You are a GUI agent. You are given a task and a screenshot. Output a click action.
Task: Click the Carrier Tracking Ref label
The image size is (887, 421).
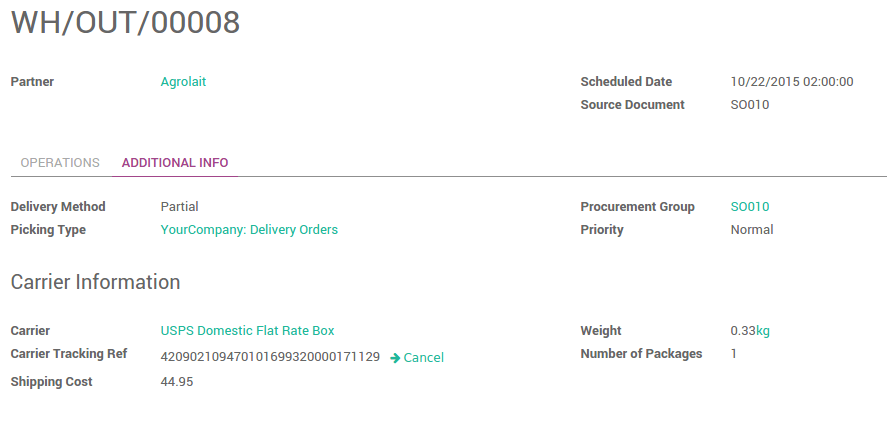pos(68,354)
